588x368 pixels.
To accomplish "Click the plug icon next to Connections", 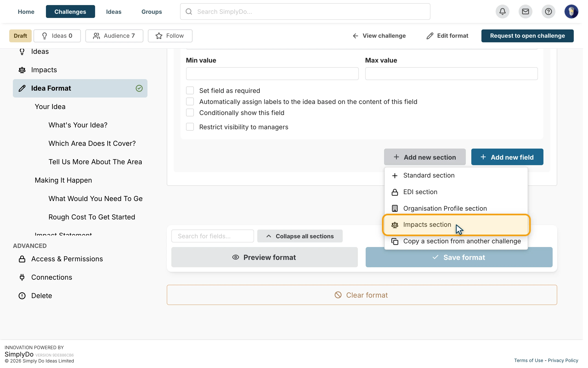I will pos(22,277).
